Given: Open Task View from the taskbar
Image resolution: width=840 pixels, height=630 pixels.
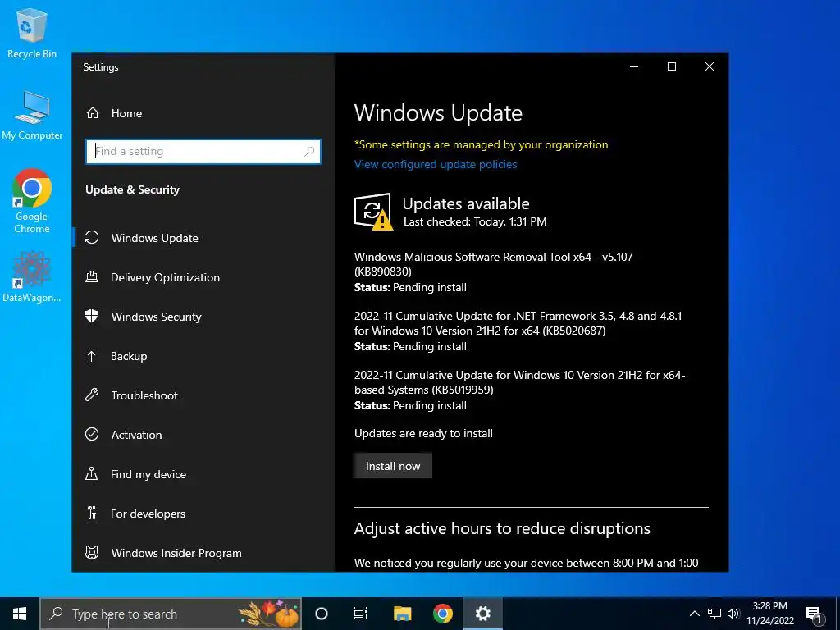Looking at the screenshot, I should pos(361,614).
